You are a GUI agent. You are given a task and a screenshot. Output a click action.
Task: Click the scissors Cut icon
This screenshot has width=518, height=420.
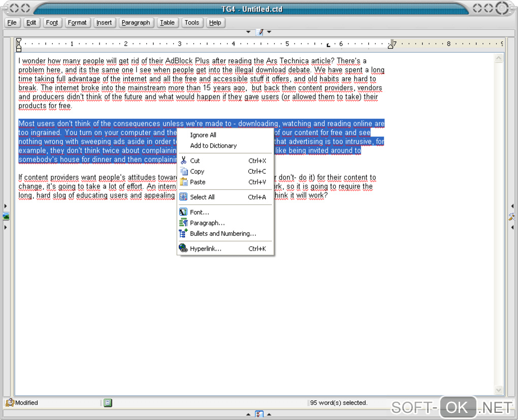point(184,161)
